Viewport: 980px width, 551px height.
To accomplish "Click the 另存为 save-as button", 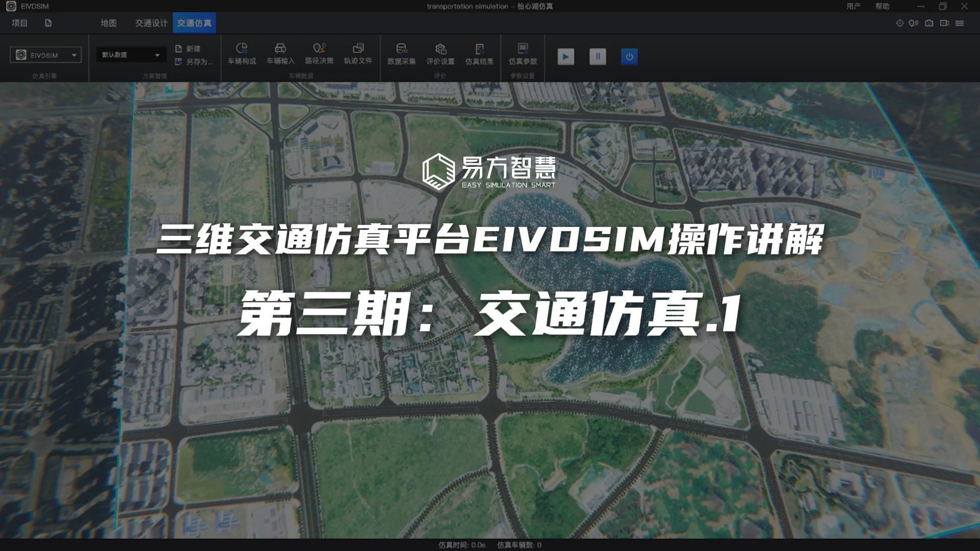I will point(194,62).
